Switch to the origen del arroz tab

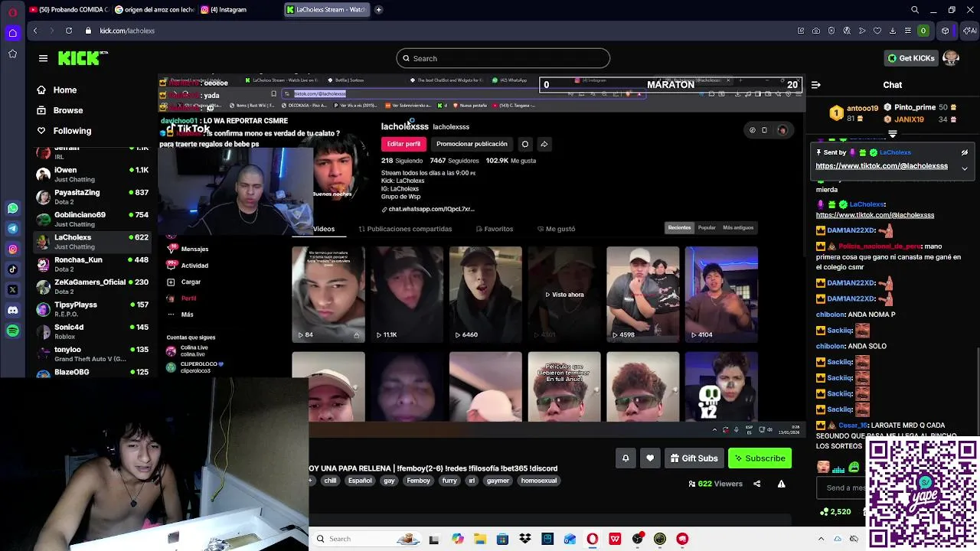155,10
